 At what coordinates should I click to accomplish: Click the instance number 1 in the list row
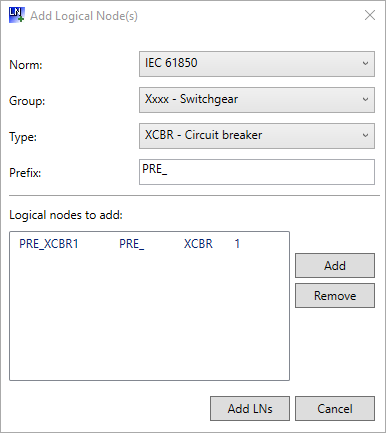coord(237,244)
